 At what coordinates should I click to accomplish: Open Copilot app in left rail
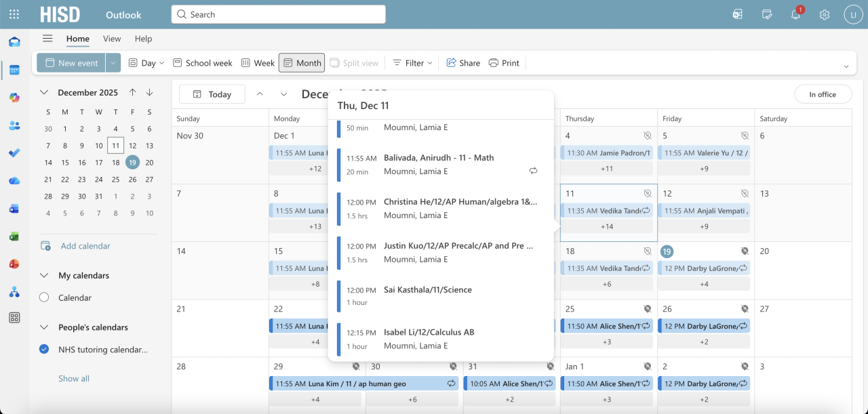pyautogui.click(x=14, y=98)
